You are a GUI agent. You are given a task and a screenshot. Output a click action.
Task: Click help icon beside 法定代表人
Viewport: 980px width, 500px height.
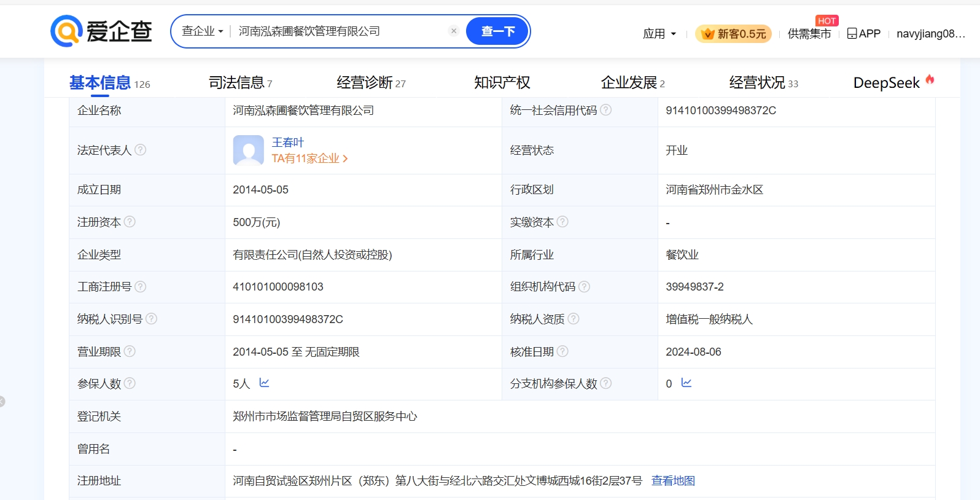[141, 150]
